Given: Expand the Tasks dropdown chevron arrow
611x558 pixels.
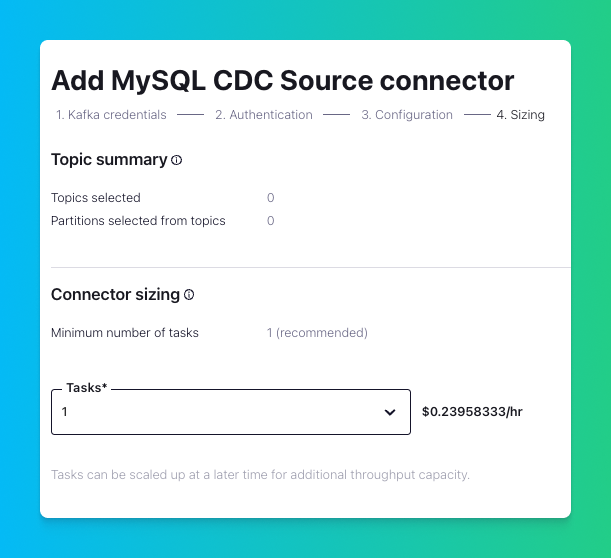Looking at the screenshot, I should point(390,412).
